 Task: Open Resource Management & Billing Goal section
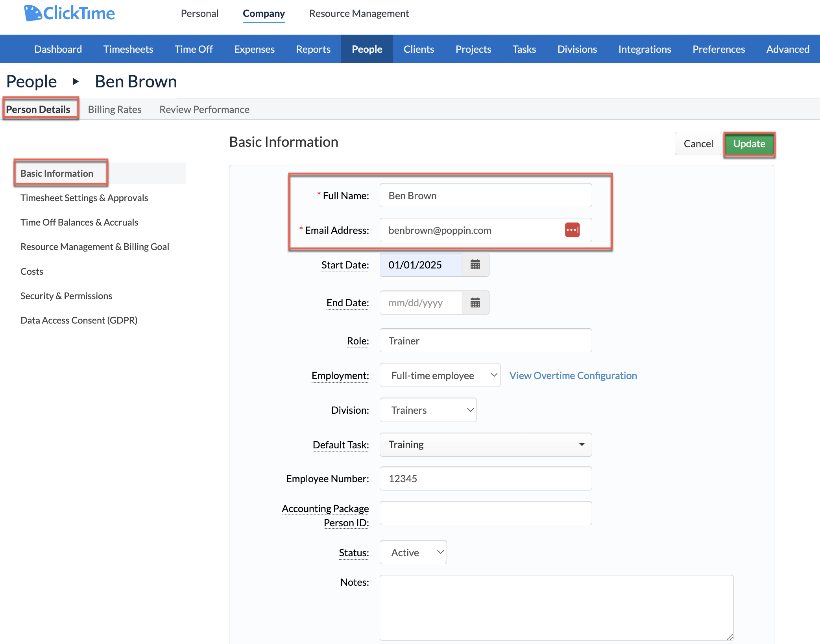coord(94,247)
